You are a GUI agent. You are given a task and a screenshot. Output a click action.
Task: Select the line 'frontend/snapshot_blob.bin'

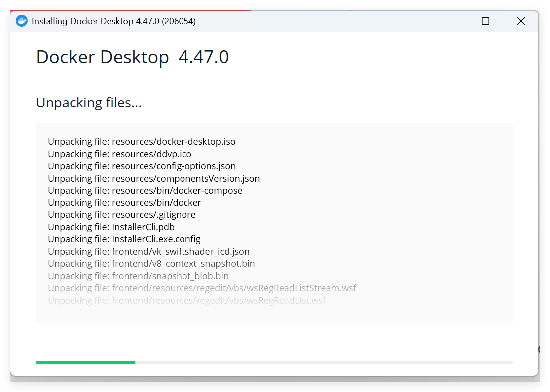138,276
